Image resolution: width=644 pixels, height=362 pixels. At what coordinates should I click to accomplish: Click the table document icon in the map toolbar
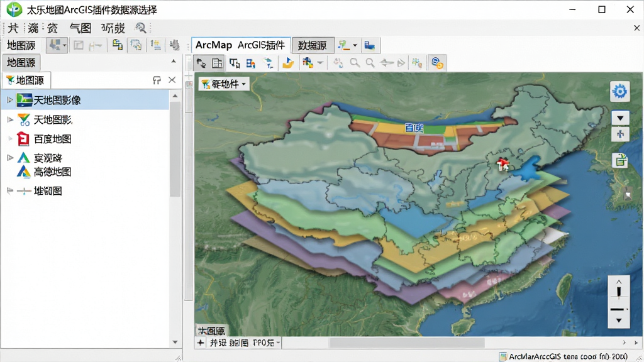217,63
